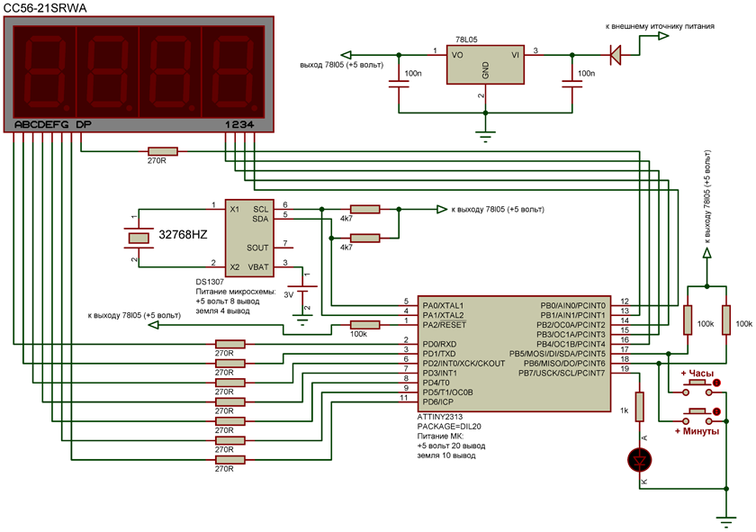Toggle the + Часы push button

pos(697,387)
